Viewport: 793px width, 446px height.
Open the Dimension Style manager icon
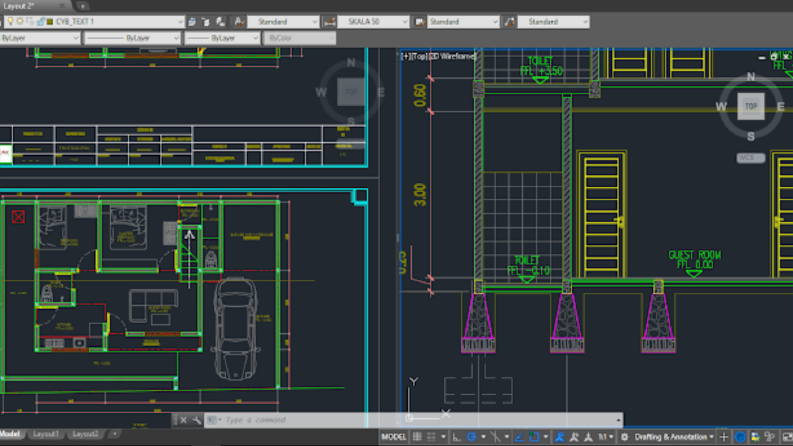point(330,22)
